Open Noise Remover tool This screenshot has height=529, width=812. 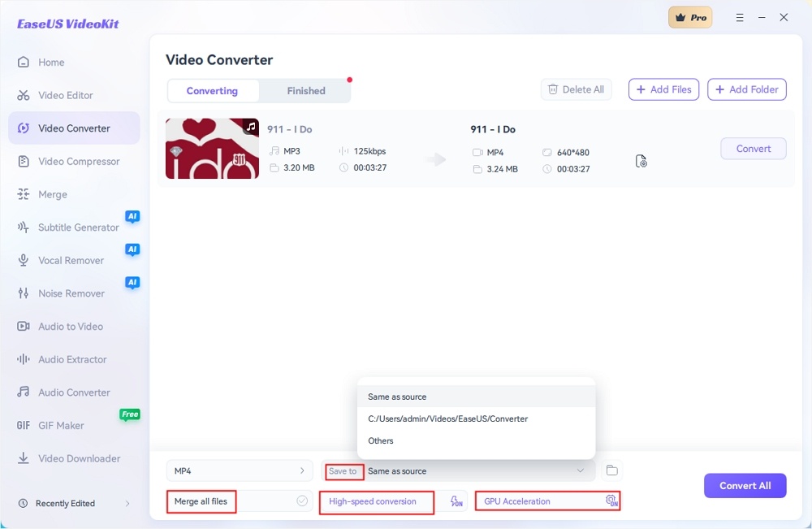pyautogui.click(x=61, y=293)
